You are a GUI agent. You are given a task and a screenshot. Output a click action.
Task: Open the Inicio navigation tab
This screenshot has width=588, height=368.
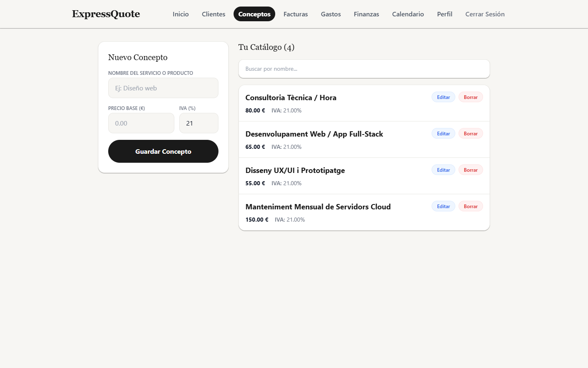pos(180,14)
